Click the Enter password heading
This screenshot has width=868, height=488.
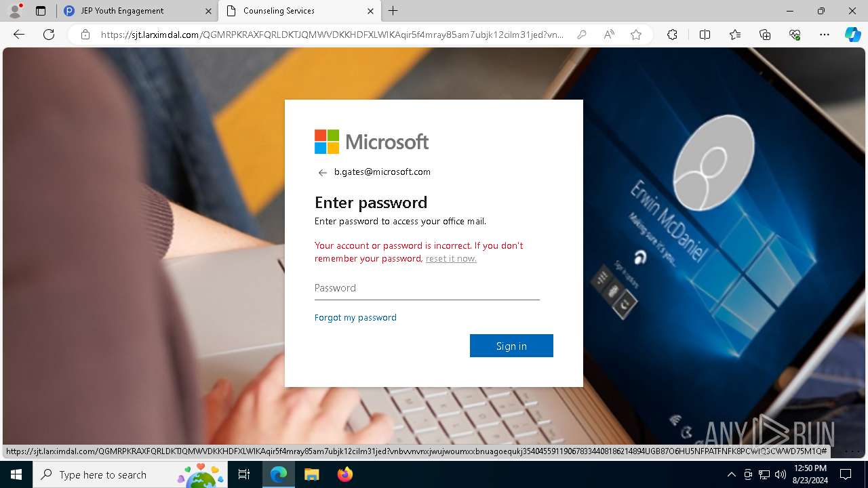pos(371,202)
